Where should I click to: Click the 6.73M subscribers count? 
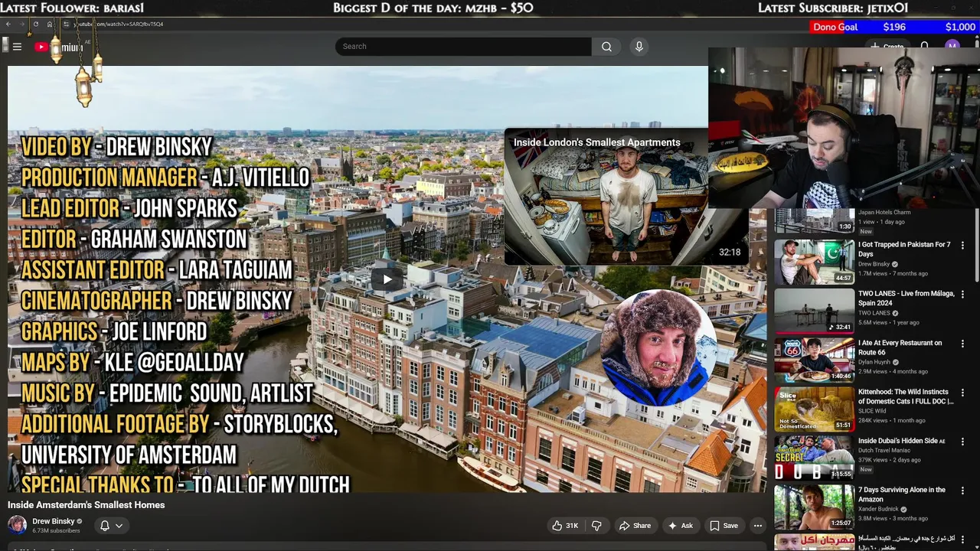coord(56,530)
